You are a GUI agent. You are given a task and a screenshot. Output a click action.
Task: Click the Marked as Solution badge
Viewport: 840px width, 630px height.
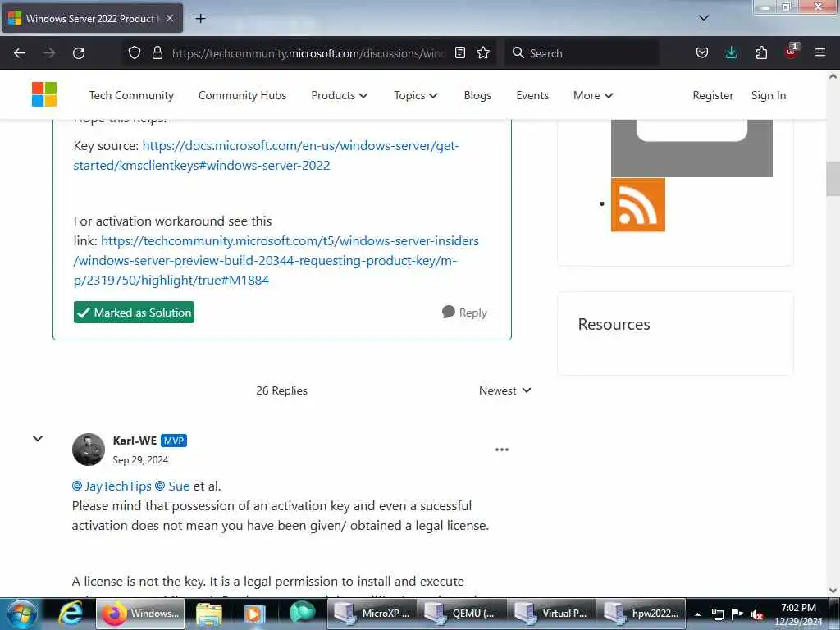click(x=134, y=313)
